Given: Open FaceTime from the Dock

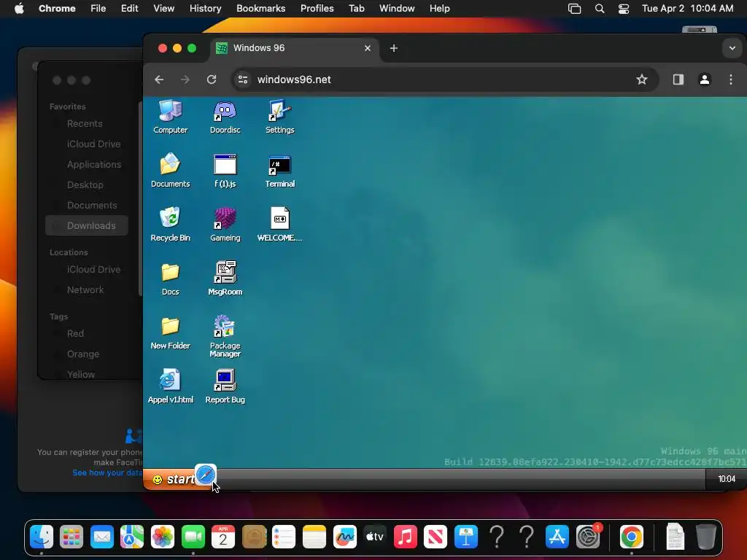Looking at the screenshot, I should 193,537.
